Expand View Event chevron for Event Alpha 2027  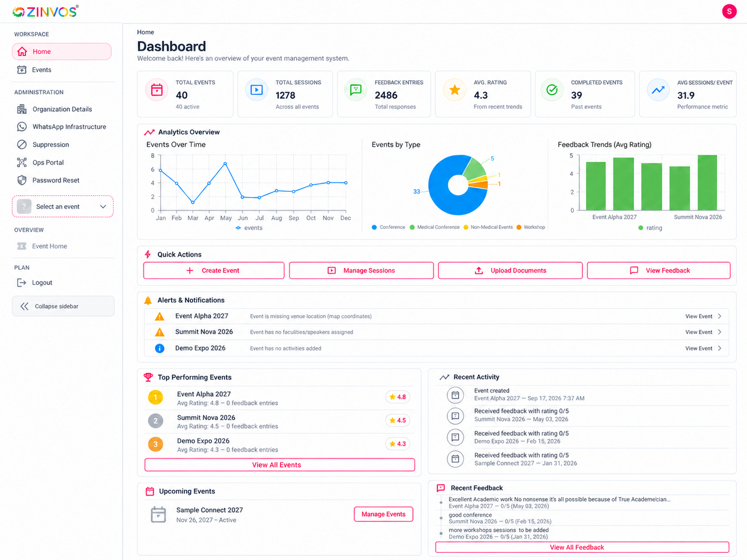(720, 316)
